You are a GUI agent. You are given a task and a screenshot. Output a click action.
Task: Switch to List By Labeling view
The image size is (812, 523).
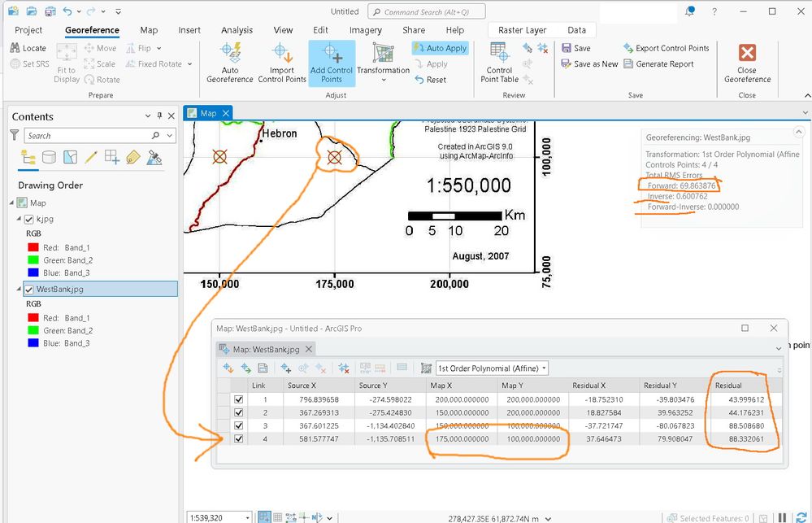[133, 157]
